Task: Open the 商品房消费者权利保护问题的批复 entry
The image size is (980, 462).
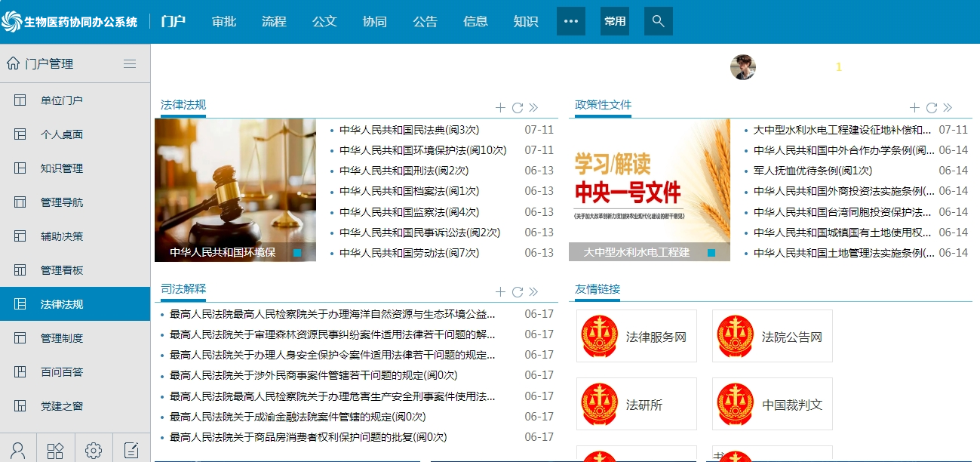Action: pyautogui.click(x=308, y=437)
